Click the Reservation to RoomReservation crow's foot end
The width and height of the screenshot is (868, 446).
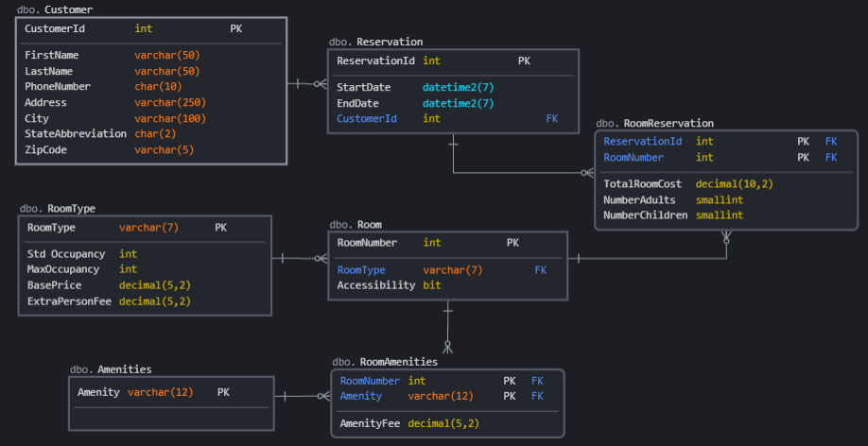coord(587,173)
